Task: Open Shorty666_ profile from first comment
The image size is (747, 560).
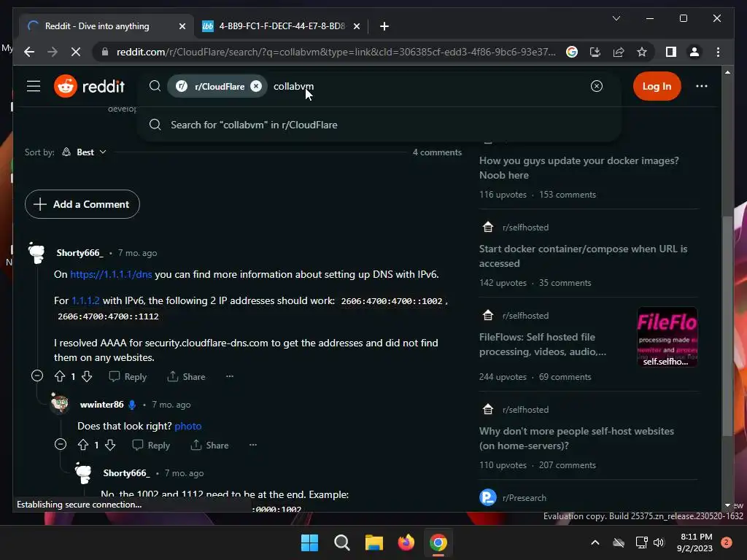Action: point(80,253)
